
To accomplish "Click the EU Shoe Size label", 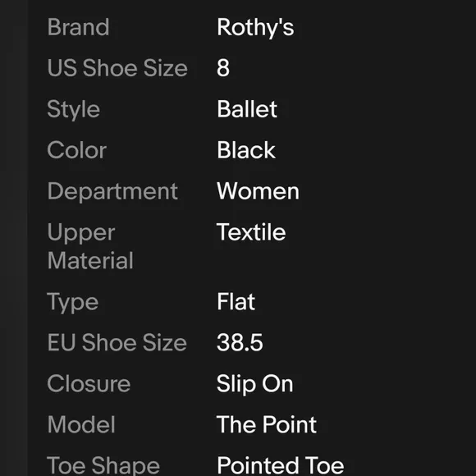I will coord(117,342).
